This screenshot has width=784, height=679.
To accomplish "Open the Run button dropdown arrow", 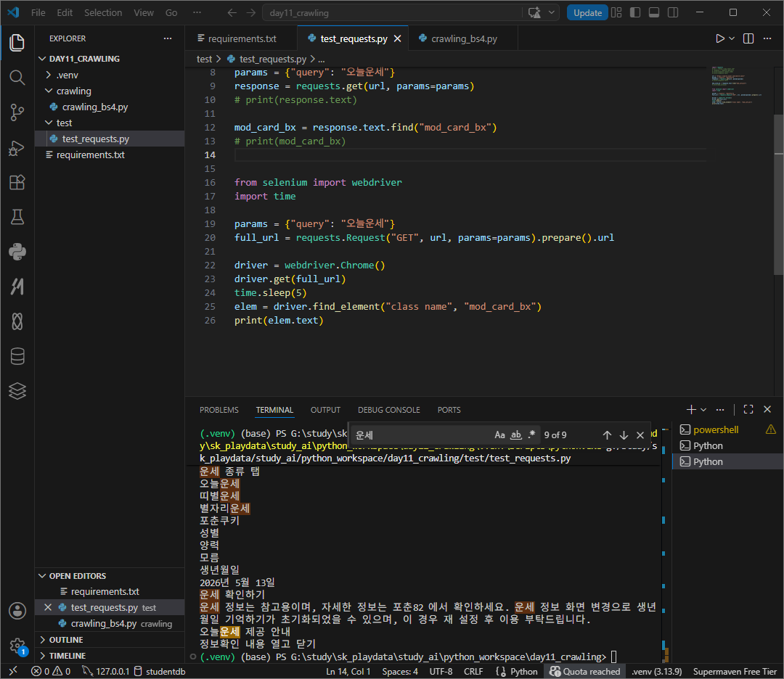I will 732,38.
